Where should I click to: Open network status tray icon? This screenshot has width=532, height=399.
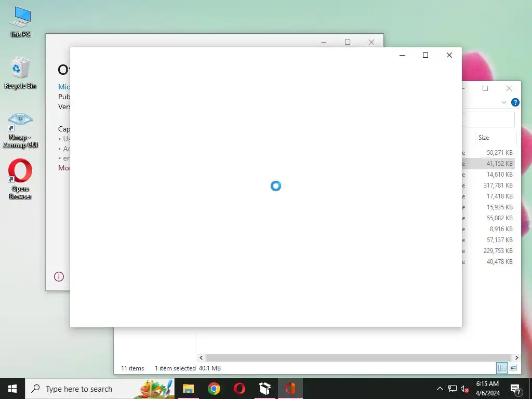click(x=453, y=389)
